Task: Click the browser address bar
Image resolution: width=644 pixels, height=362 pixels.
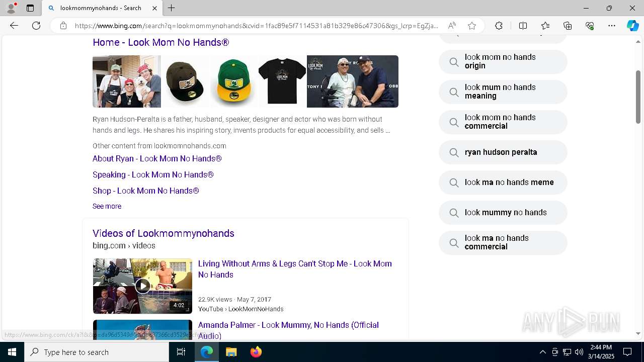Action: click(257, 26)
